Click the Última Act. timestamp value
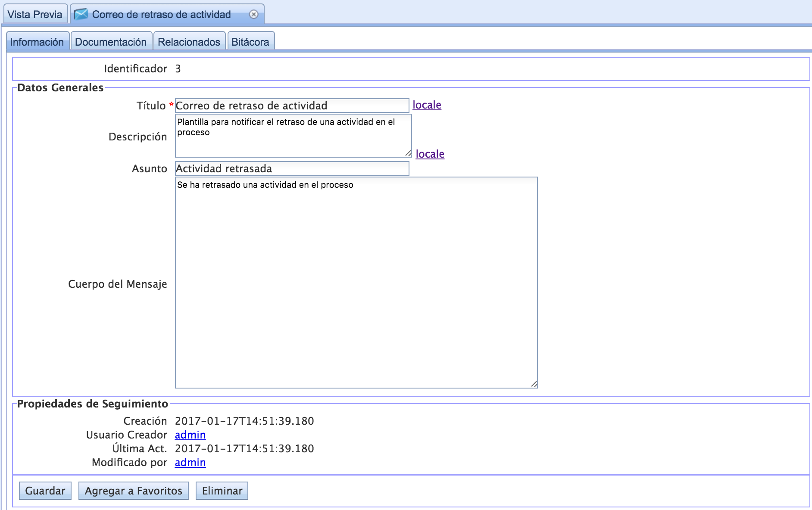812x510 pixels. tap(244, 448)
